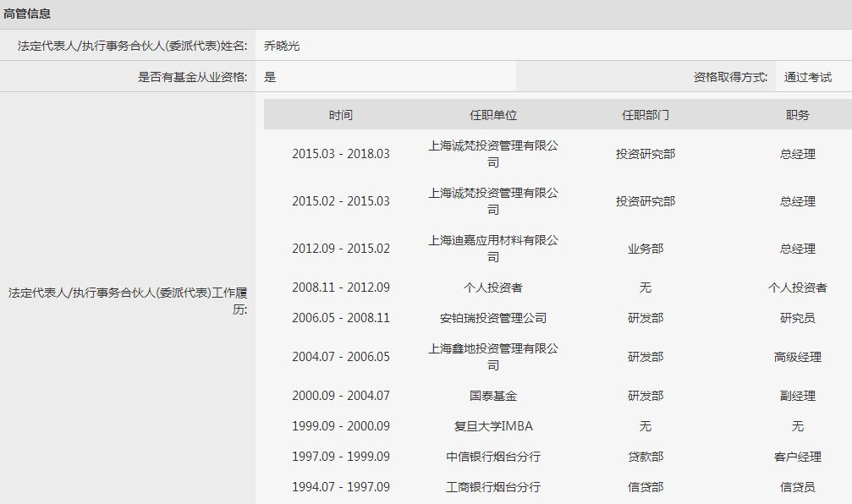Screen dimensions: 852x504
Task: Click the label '是否有基金从业资格:'
Action: [192, 77]
